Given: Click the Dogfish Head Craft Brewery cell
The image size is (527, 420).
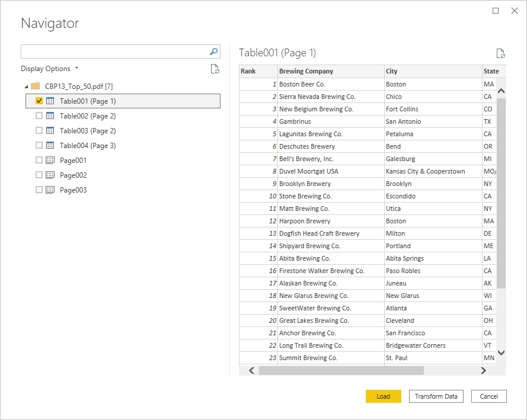Looking at the screenshot, I should pyautogui.click(x=331, y=233).
